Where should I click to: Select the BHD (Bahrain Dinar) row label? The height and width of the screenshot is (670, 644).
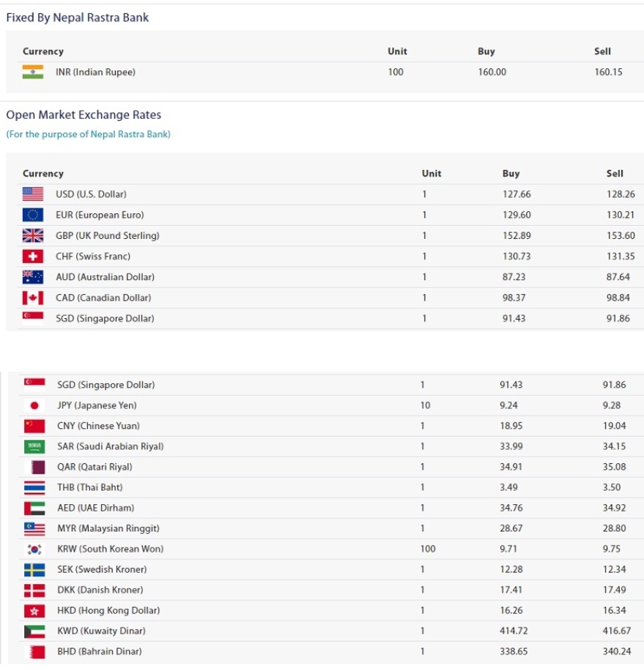tap(100, 651)
